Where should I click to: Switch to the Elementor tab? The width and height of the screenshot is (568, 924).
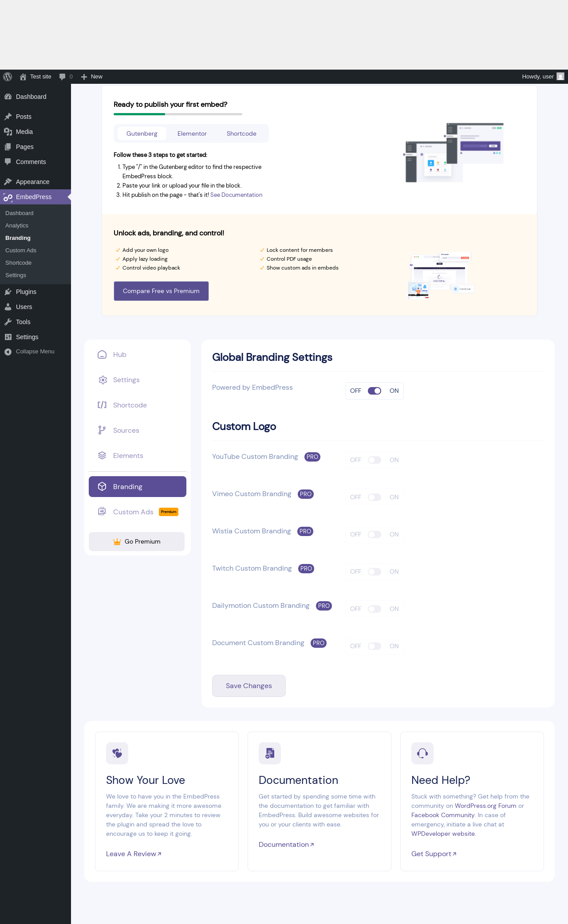[192, 133]
